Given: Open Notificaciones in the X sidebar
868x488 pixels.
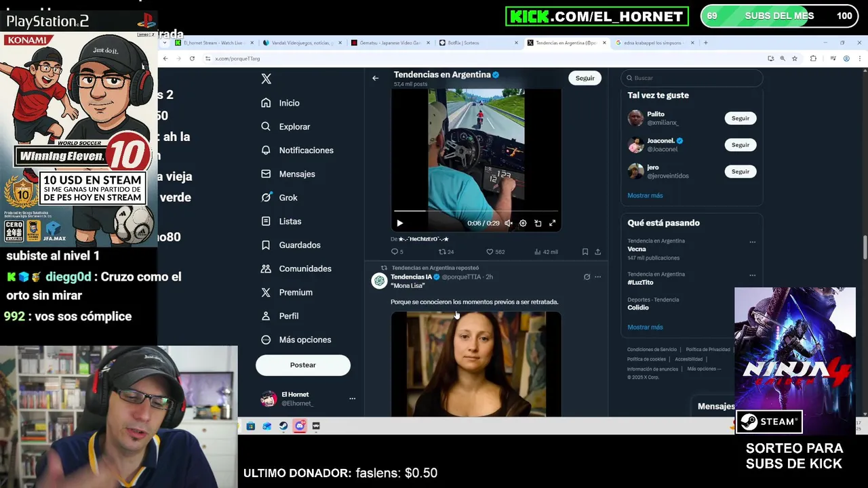Looking at the screenshot, I should coord(298,150).
